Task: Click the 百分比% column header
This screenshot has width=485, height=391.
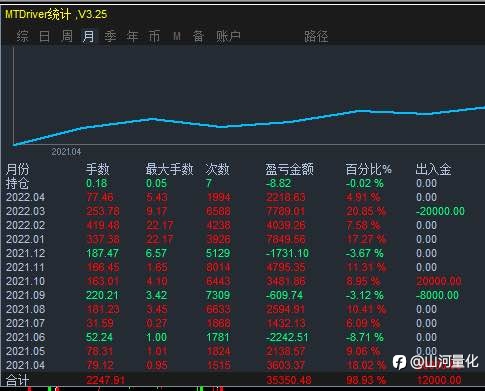Action: 368,169
